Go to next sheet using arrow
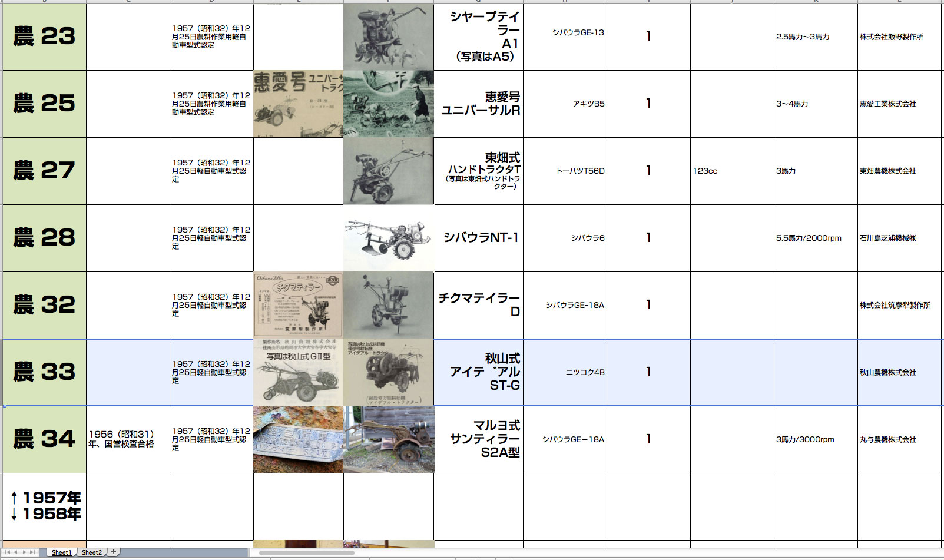Screen dimensions: 944x560 tap(25, 552)
